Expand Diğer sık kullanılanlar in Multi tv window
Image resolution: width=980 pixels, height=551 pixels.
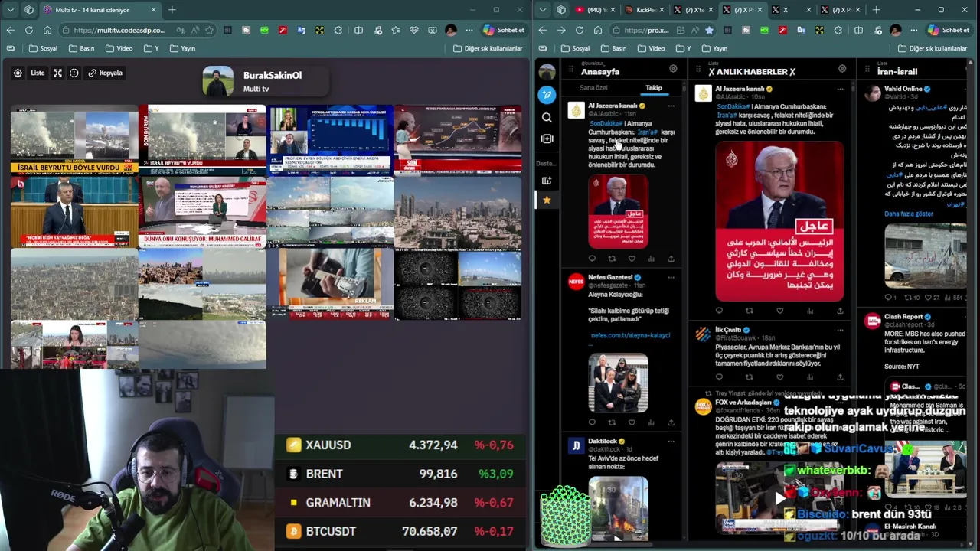click(488, 48)
